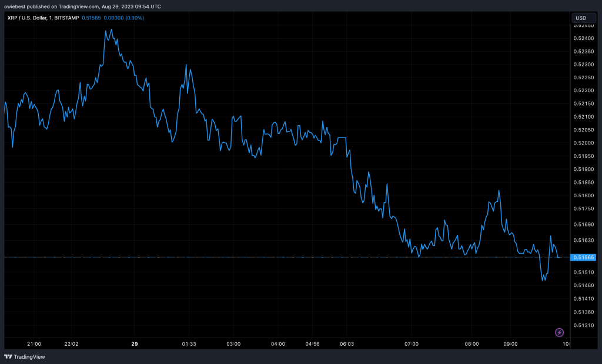Image resolution: width=602 pixels, height=364 pixels.
Task: Click the purple lightning bolt icon
Action: pyautogui.click(x=559, y=332)
